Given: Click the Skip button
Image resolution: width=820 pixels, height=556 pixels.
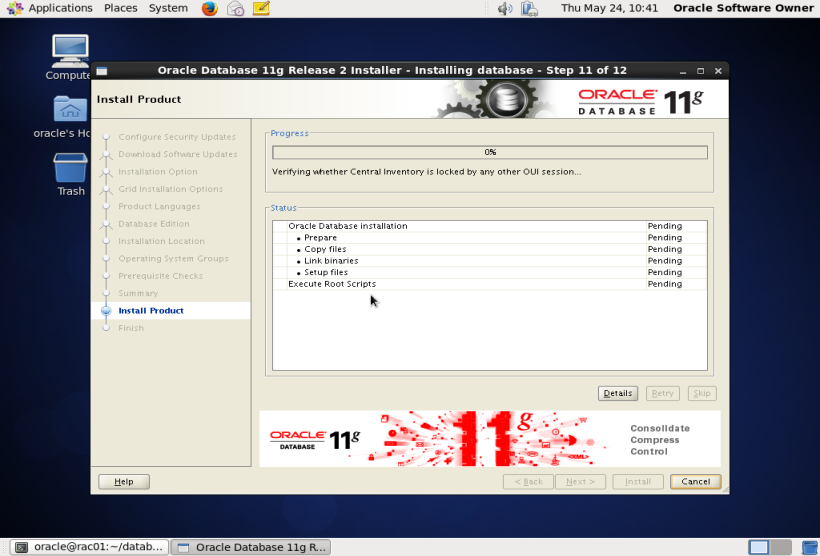Looking at the screenshot, I should coord(702,393).
